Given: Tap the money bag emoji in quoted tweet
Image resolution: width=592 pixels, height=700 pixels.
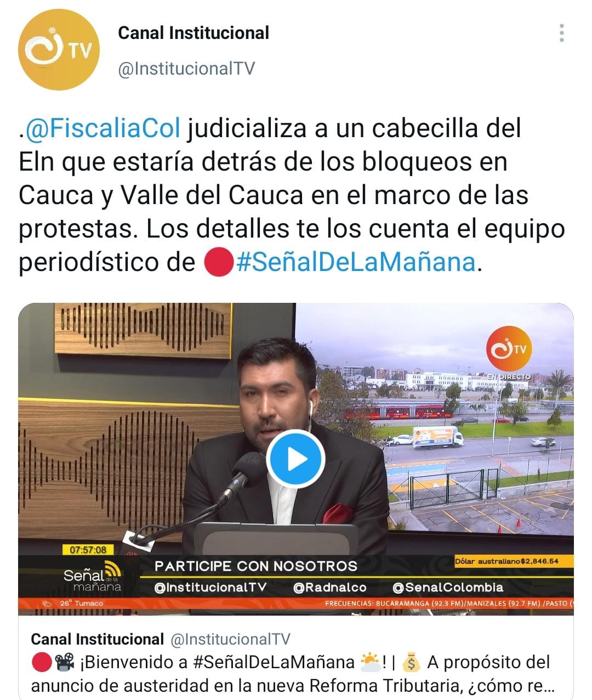Looking at the screenshot, I should point(411,663).
